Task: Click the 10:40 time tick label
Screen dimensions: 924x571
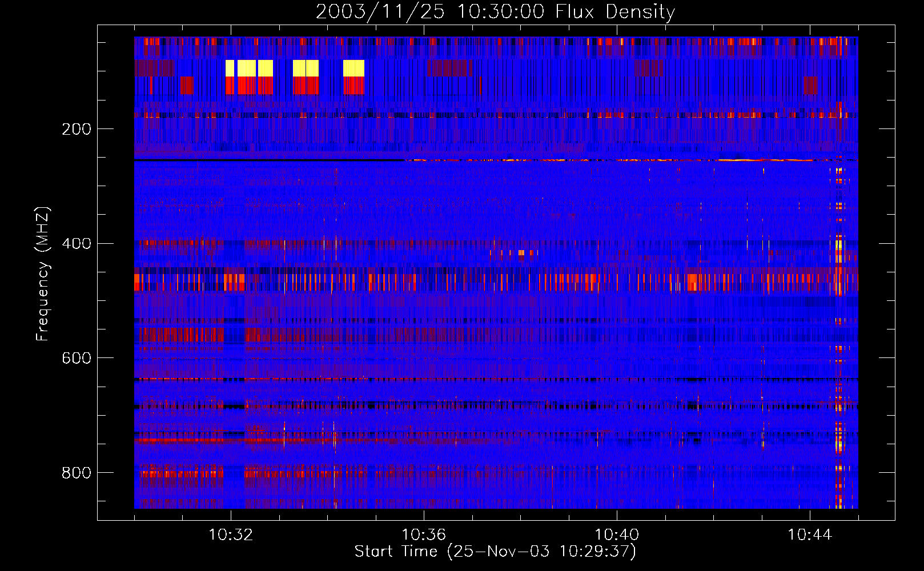Action: tap(617, 535)
